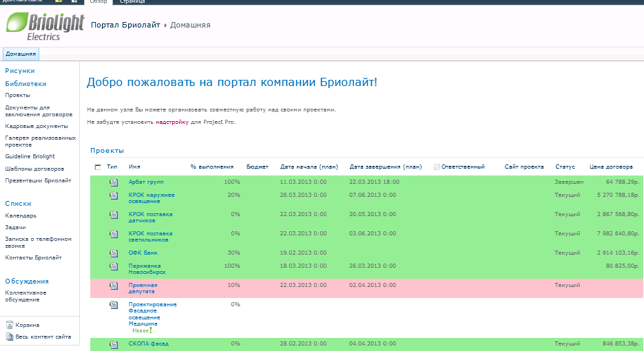644x351 pixels.
Task: Click the end date 22.03.2013 18:00
Action: pos(374,182)
